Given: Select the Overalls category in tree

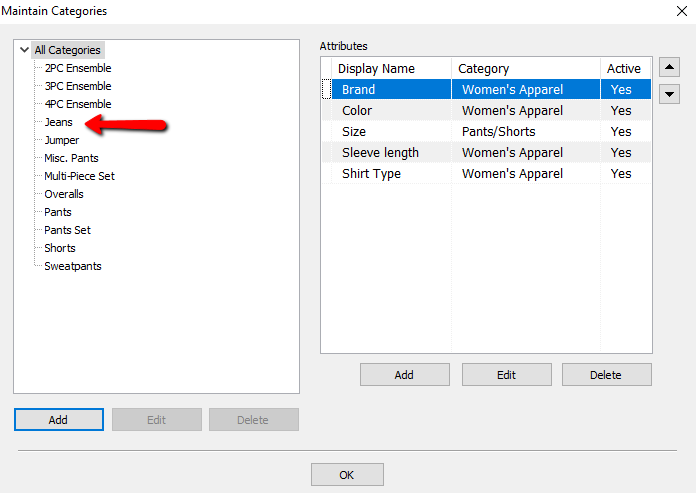Looking at the screenshot, I should 63,194.
